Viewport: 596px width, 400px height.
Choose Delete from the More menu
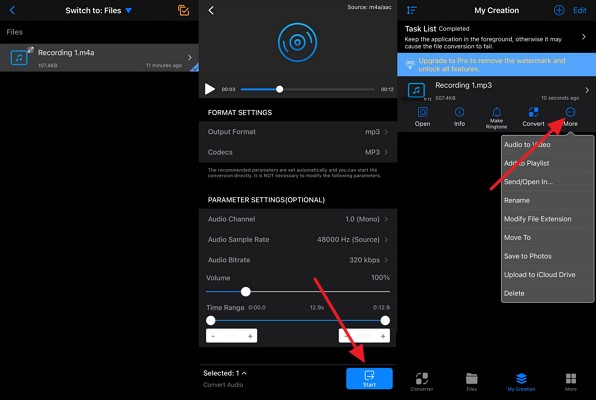click(x=547, y=294)
